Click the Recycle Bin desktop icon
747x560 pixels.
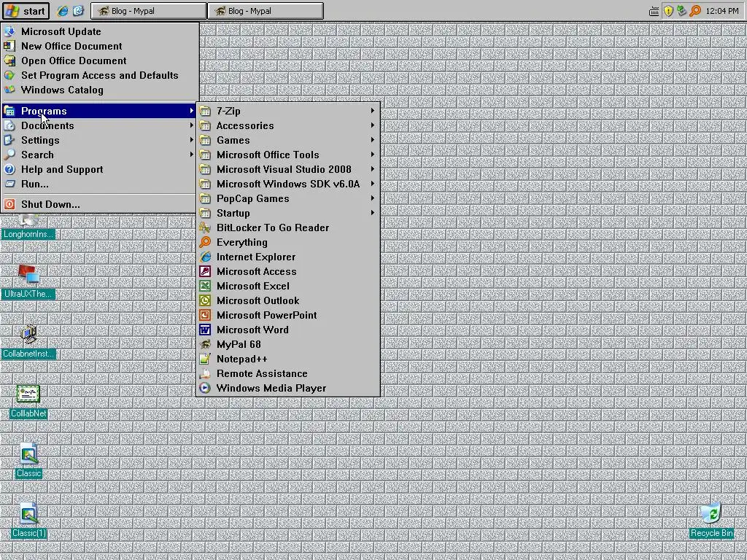[x=712, y=520]
